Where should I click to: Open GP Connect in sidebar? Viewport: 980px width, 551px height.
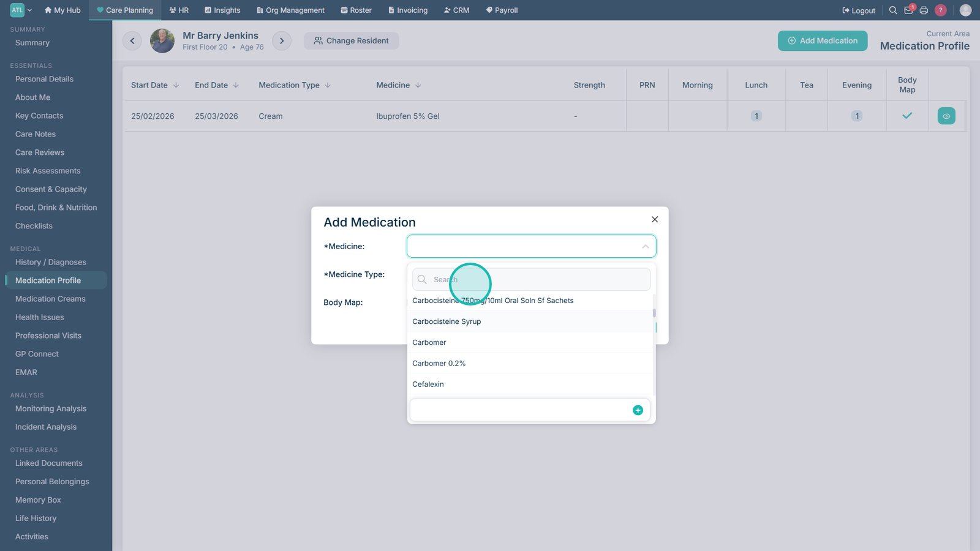coord(37,354)
